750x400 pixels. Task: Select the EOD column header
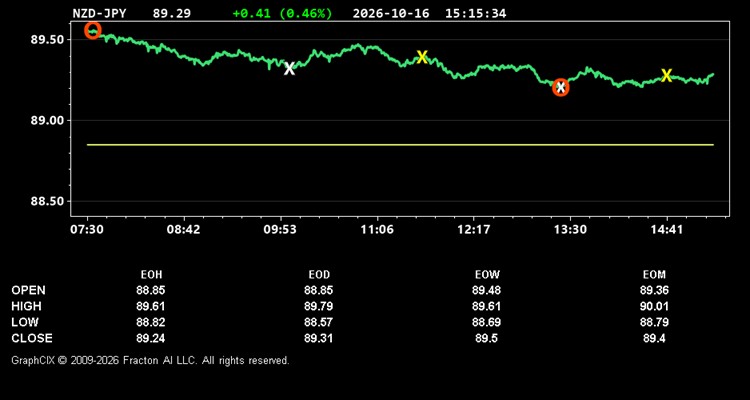point(319,275)
